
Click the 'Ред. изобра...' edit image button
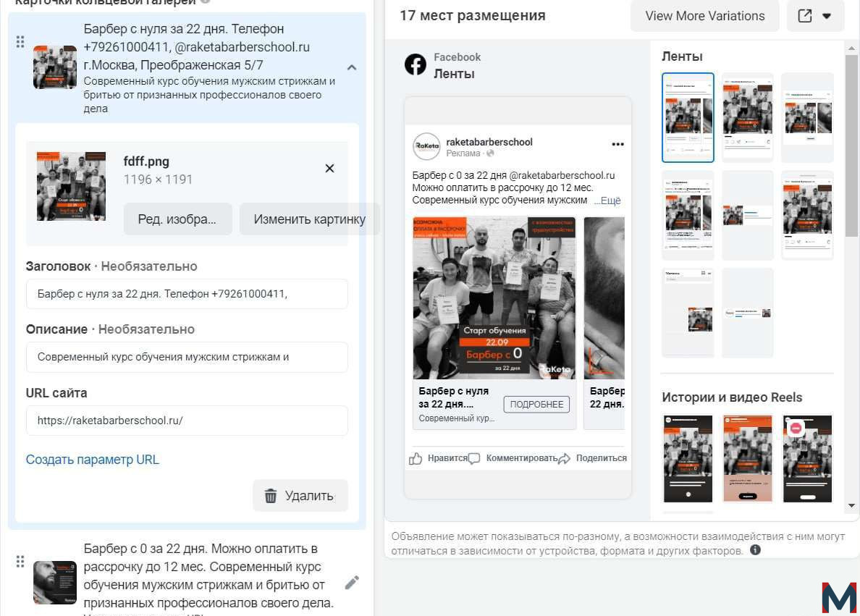pos(177,219)
